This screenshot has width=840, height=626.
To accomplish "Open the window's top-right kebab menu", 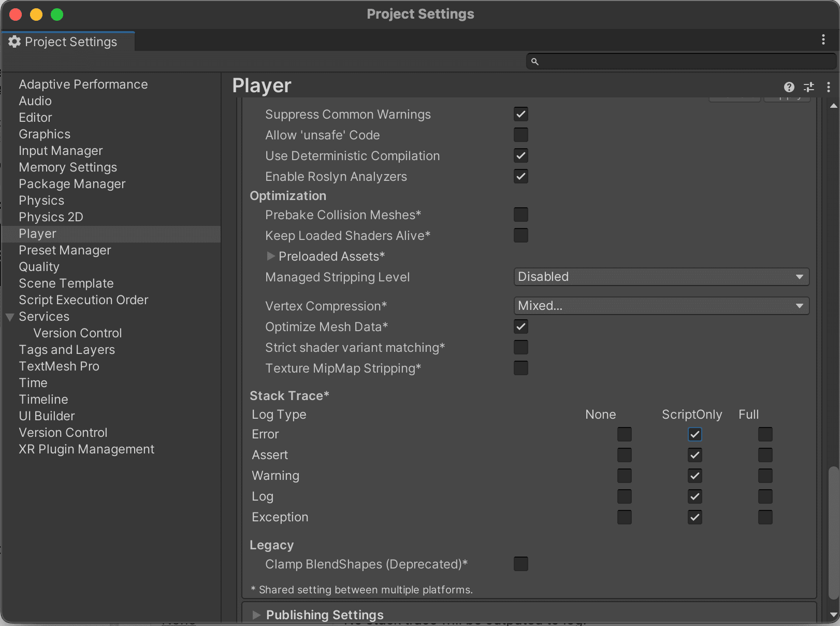I will click(823, 39).
